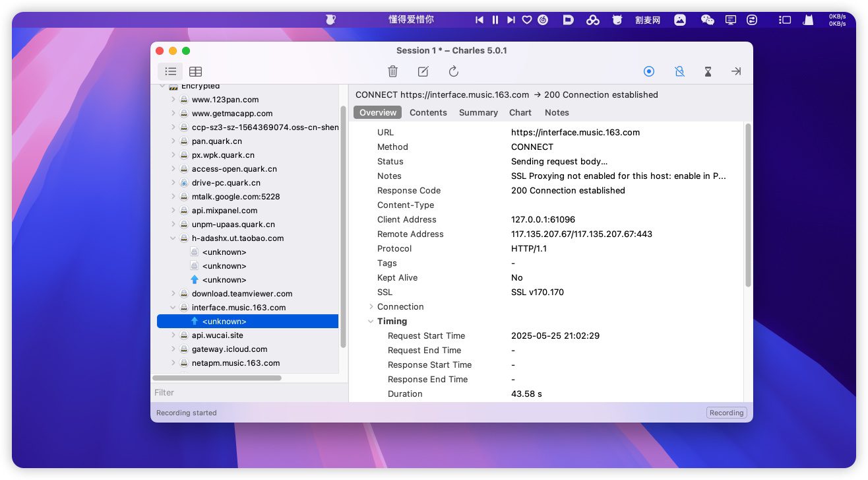This screenshot has width=868, height=480.
Task: Select unpm-upaas.quark.cn host
Action: (x=233, y=224)
